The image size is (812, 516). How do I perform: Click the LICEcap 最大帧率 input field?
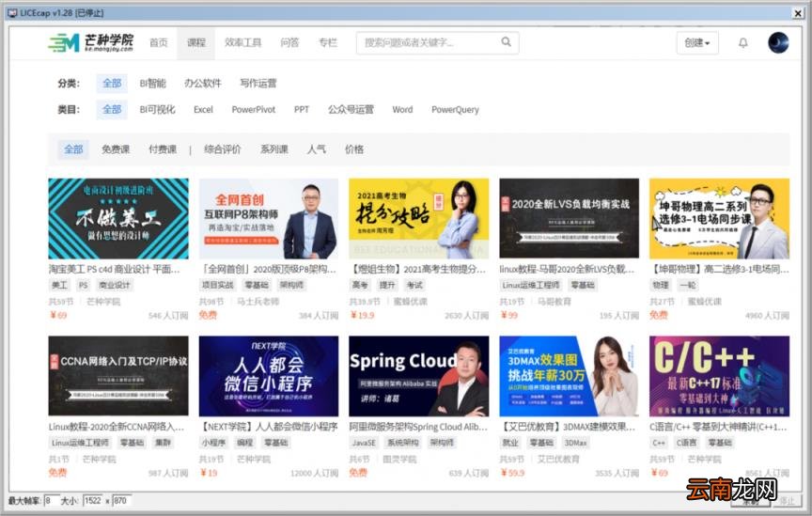point(52,500)
